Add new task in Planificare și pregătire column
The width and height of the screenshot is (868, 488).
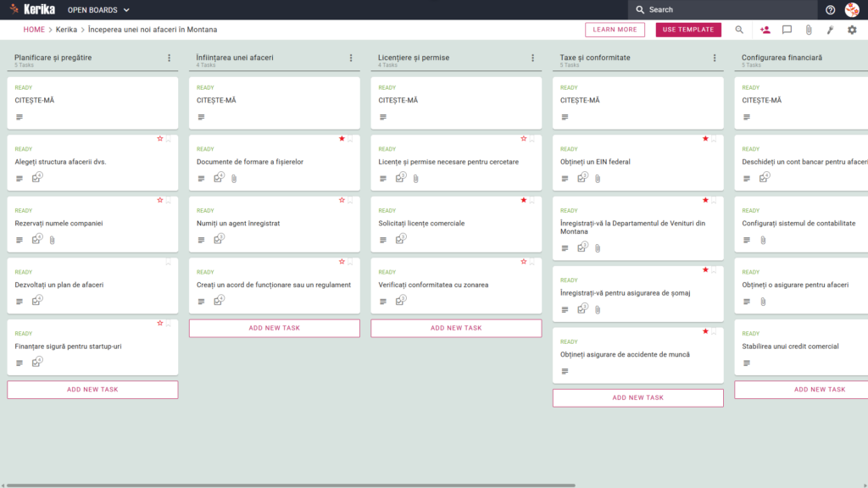coord(92,390)
